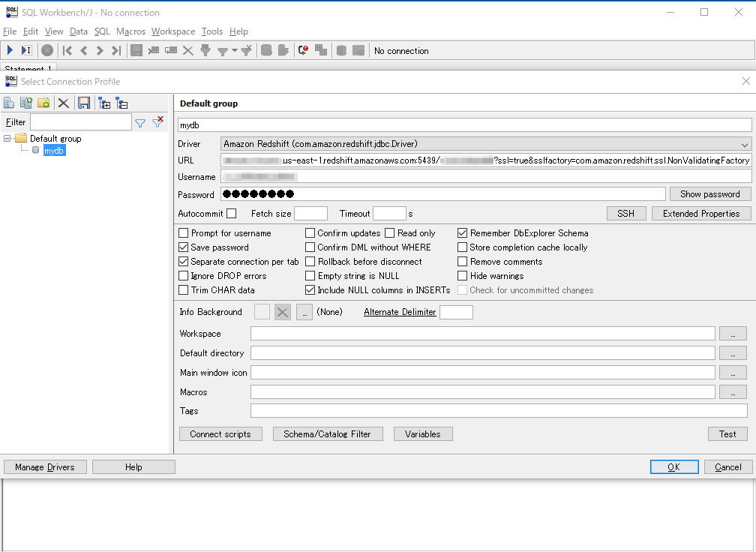Check the Rollback before disconnect option
The image size is (756, 552).
[x=310, y=261]
